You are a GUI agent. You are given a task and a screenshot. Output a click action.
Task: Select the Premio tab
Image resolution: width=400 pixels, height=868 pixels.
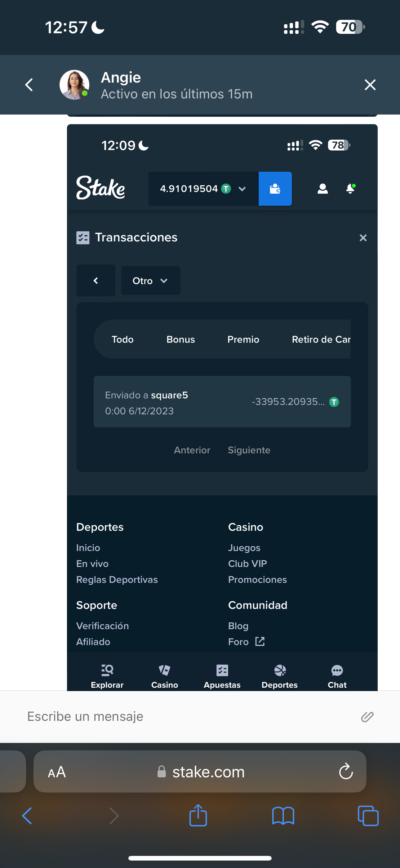click(243, 339)
